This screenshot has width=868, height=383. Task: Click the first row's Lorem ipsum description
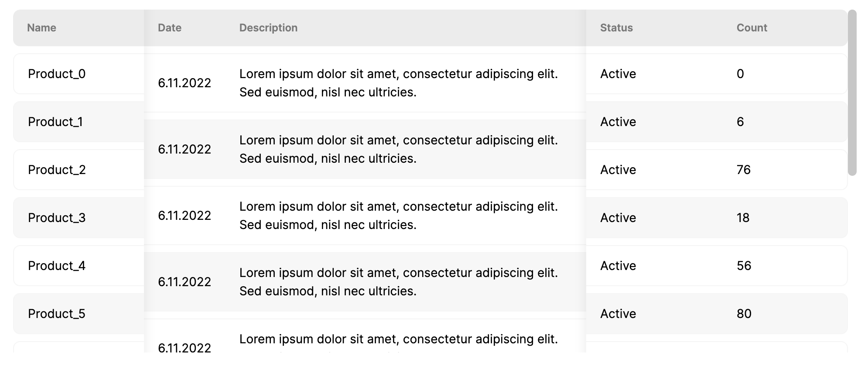coord(399,83)
